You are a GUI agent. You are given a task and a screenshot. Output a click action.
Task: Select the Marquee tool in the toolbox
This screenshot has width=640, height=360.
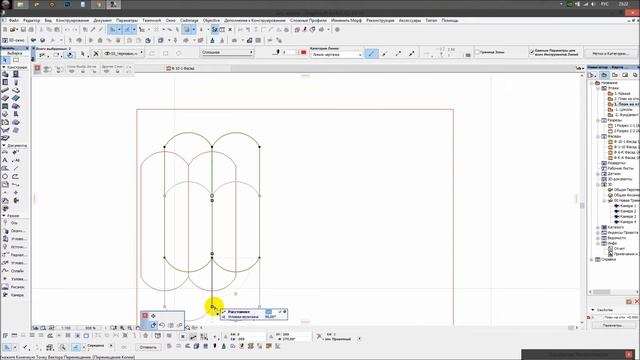16,60
